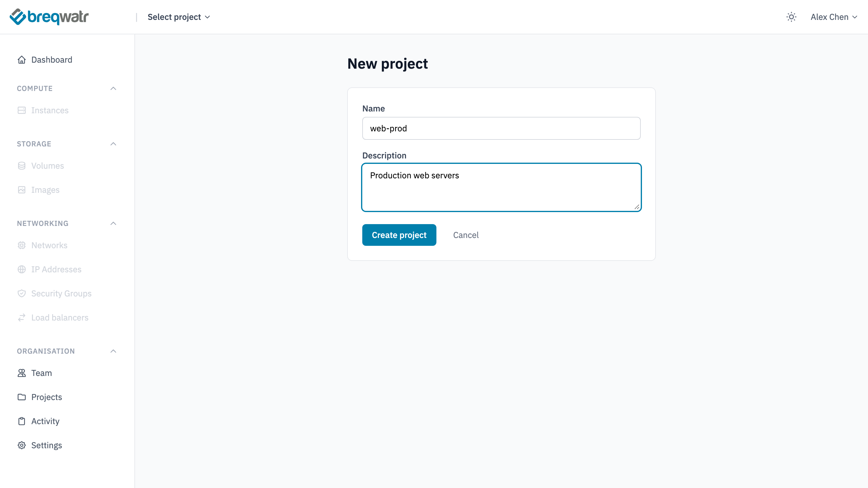The height and width of the screenshot is (488, 868).
Task: Open Settings page
Action: click(46, 445)
